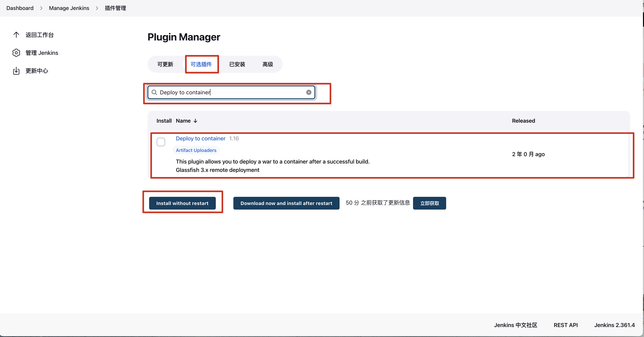The image size is (644, 337).
Task: Click the Install column header
Action: pyautogui.click(x=164, y=121)
